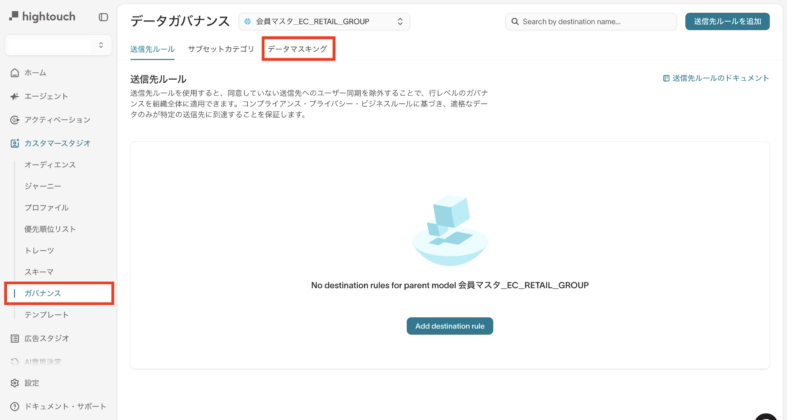Open ジャーニー page
This screenshot has height=420, width=787.
(x=43, y=186)
